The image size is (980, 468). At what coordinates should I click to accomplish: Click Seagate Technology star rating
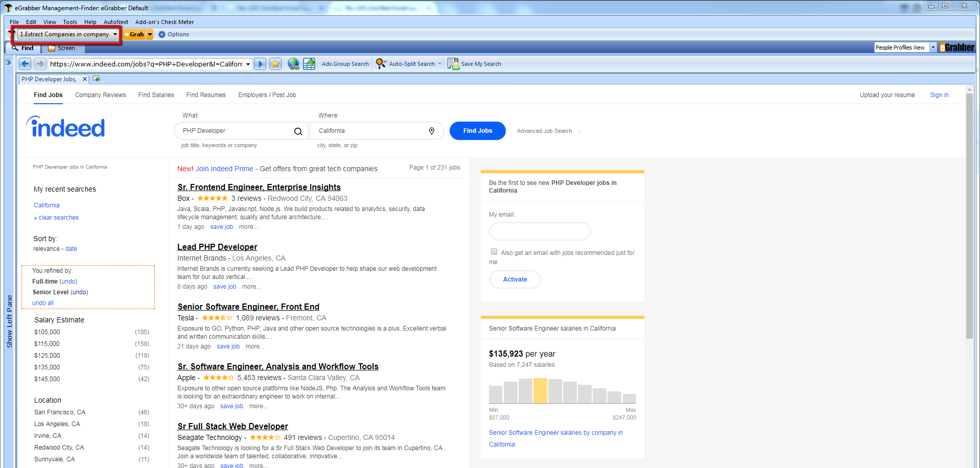click(265, 437)
